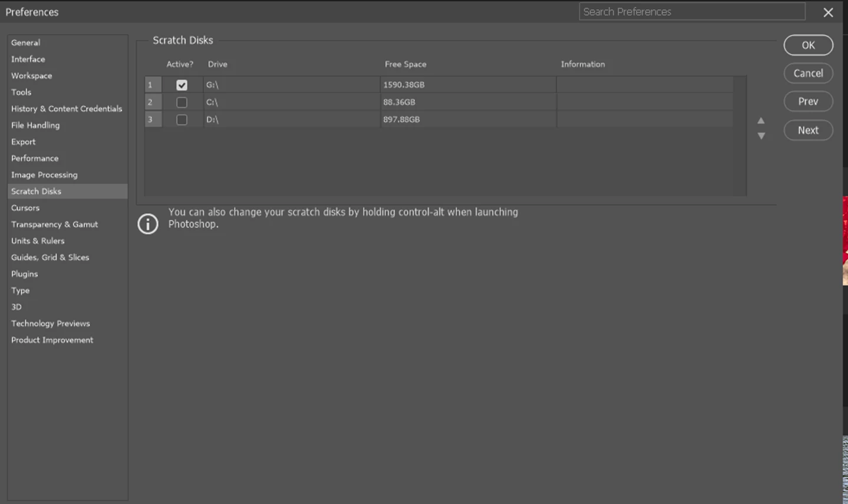This screenshot has height=504, width=848.
Task: Open the Performance preferences
Action: [x=35, y=158]
